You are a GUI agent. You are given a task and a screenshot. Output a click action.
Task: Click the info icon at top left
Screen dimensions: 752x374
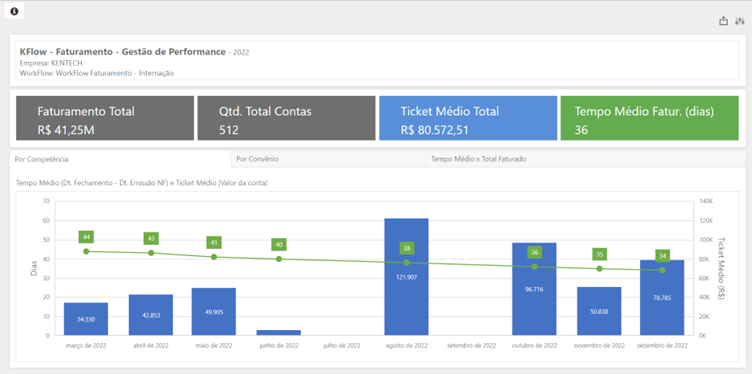(x=14, y=11)
